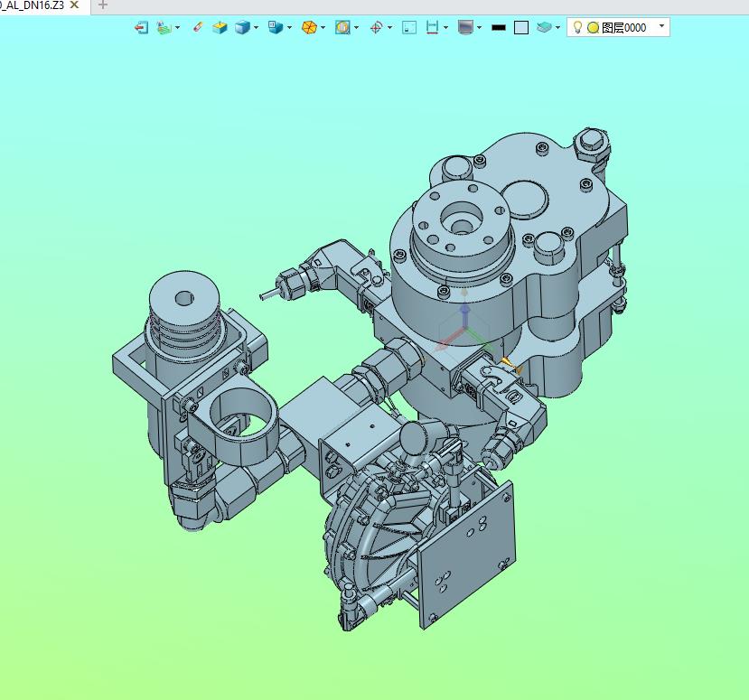The image size is (749, 700).
Task: Click the gray monitor display icon
Action: click(465, 28)
